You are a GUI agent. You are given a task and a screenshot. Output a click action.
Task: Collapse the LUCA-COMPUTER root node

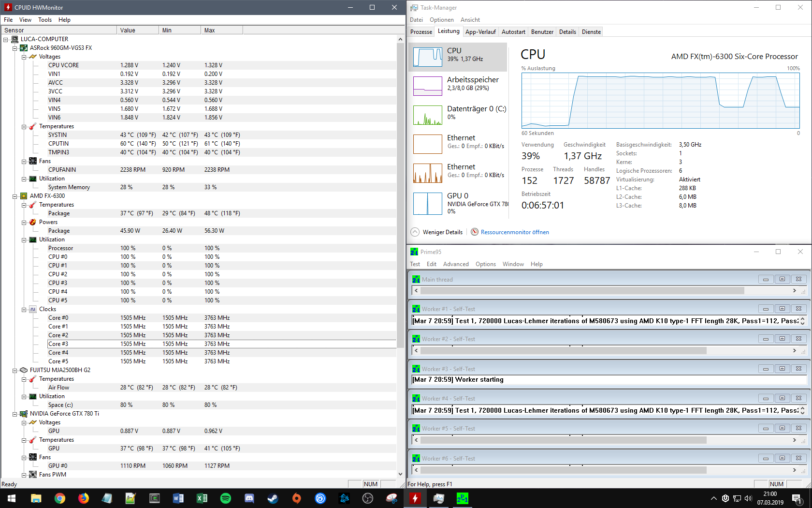point(6,39)
